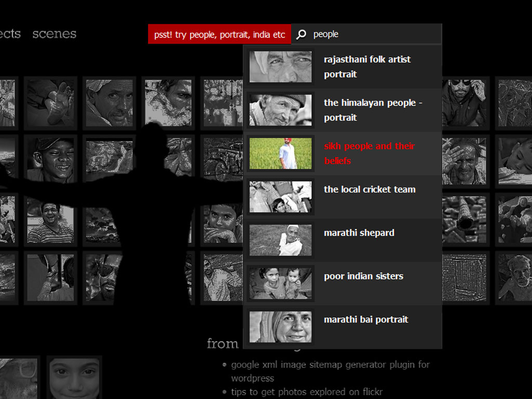
Task: Open the man covering forehead with hand photo
Action: click(x=464, y=161)
